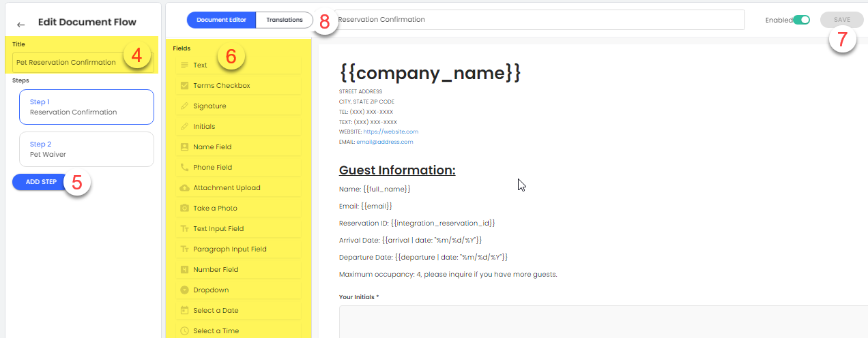Click the Attachment Upload cloud icon

[184, 188]
